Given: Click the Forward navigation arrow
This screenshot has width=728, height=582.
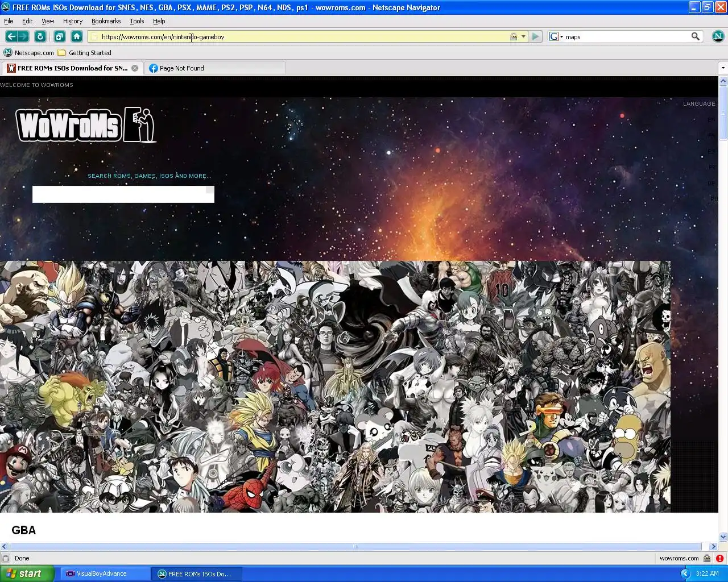Looking at the screenshot, I should point(23,36).
